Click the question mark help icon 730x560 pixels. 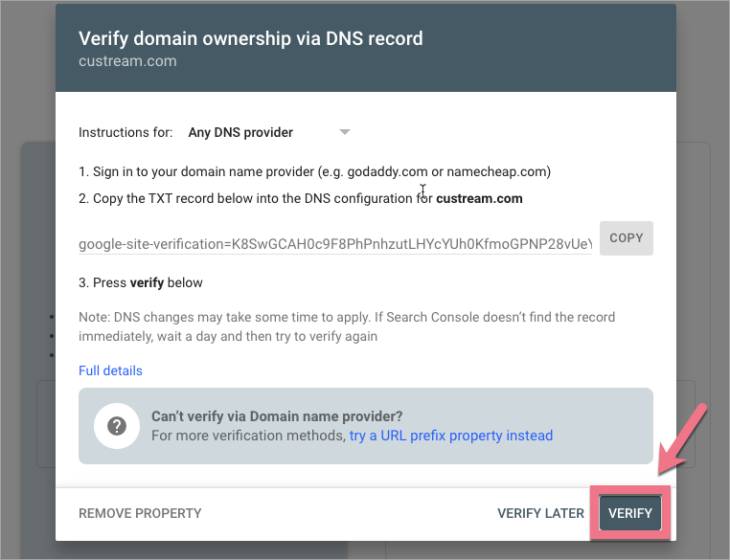[x=116, y=426]
